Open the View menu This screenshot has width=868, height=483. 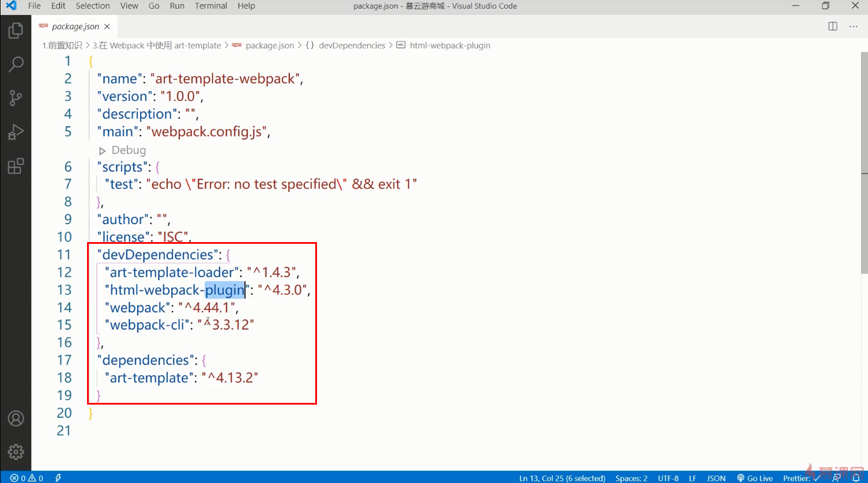click(x=129, y=6)
